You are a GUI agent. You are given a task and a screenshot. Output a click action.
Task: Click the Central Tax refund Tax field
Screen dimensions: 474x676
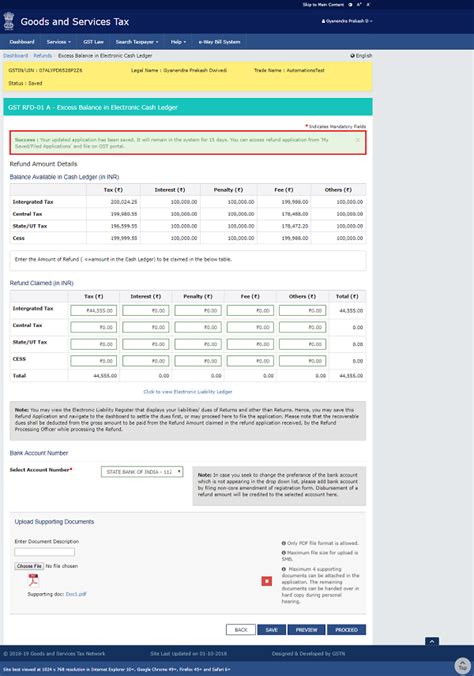click(94, 327)
